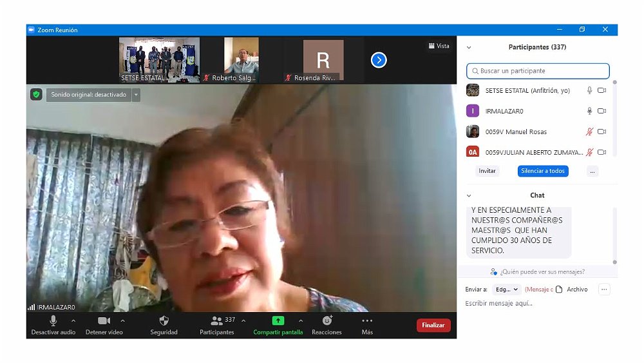The height and width of the screenshot is (363, 644).
Task: Open the Enviar a recipient dropdown
Action: tap(507, 289)
